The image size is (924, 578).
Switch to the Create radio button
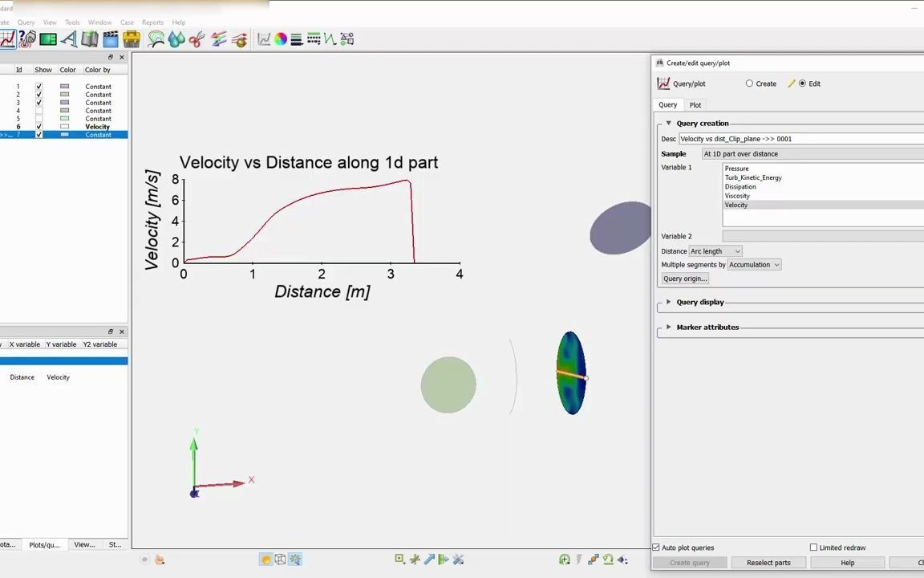point(749,83)
